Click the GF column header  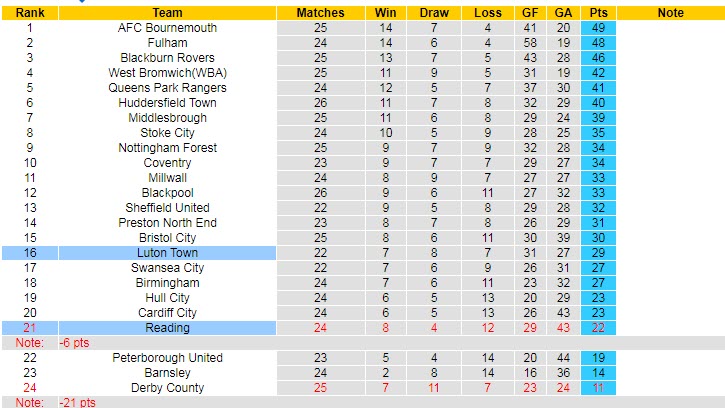point(530,13)
